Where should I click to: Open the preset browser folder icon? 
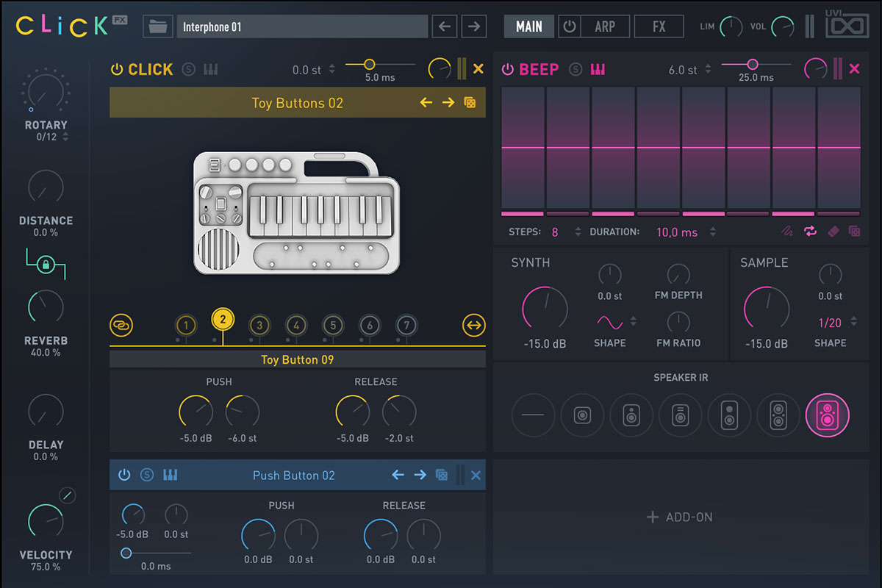[157, 26]
